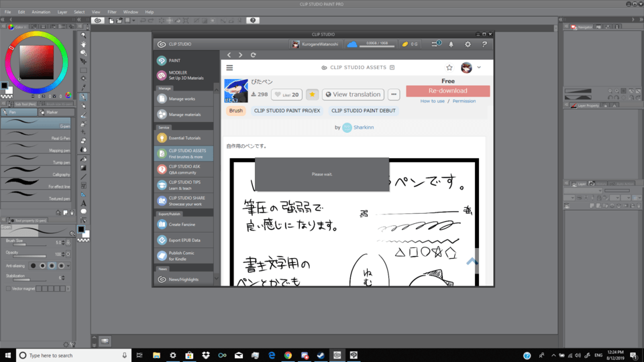Viewport: 644px width, 362px height.
Task: Toggle the Like heart button
Action: pyautogui.click(x=286, y=95)
